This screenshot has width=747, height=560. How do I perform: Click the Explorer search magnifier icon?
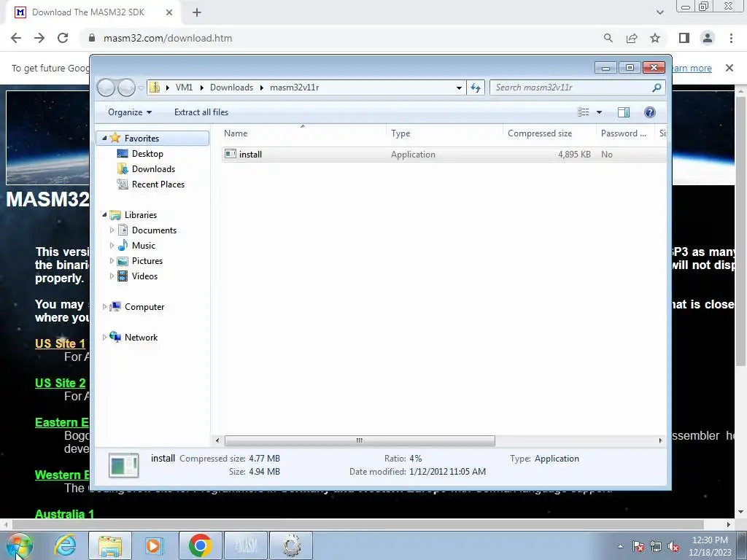pos(657,87)
